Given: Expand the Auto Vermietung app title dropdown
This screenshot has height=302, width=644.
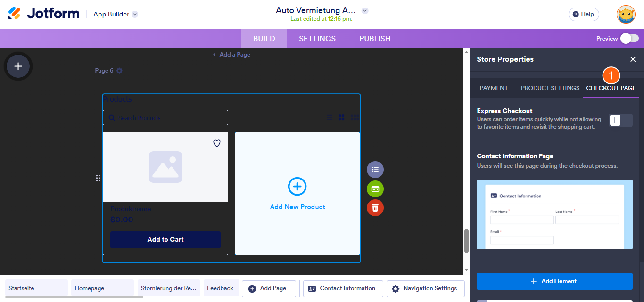Looking at the screenshot, I should [x=365, y=10].
